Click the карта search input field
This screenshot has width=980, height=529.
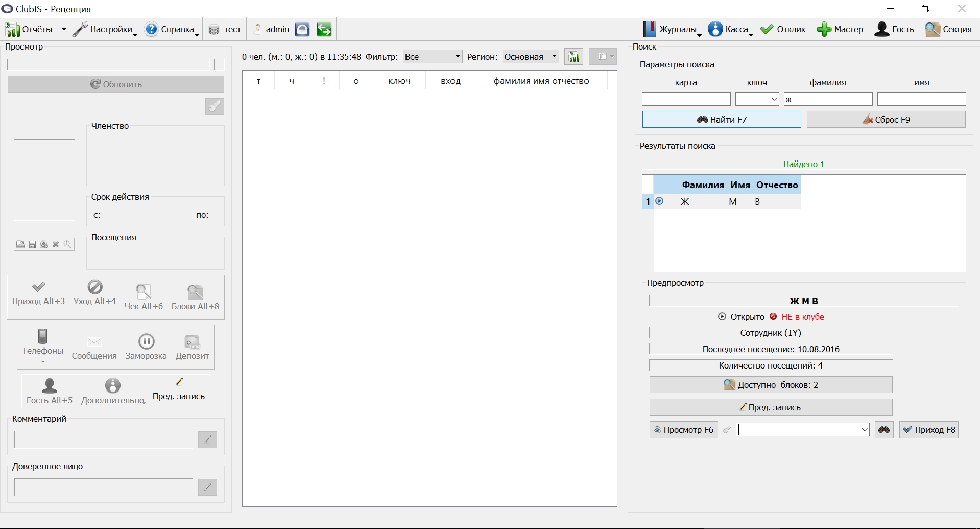[x=686, y=99]
